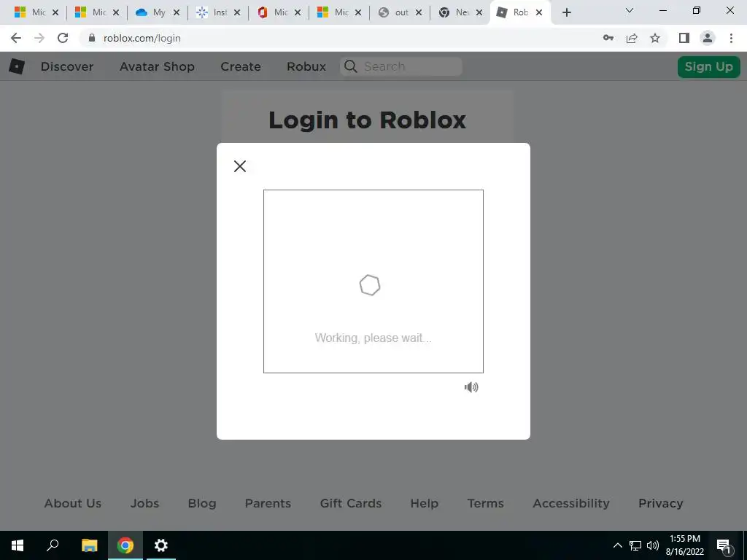Click the green Sign Up button
Screen dimensions: 747x560
(x=708, y=66)
